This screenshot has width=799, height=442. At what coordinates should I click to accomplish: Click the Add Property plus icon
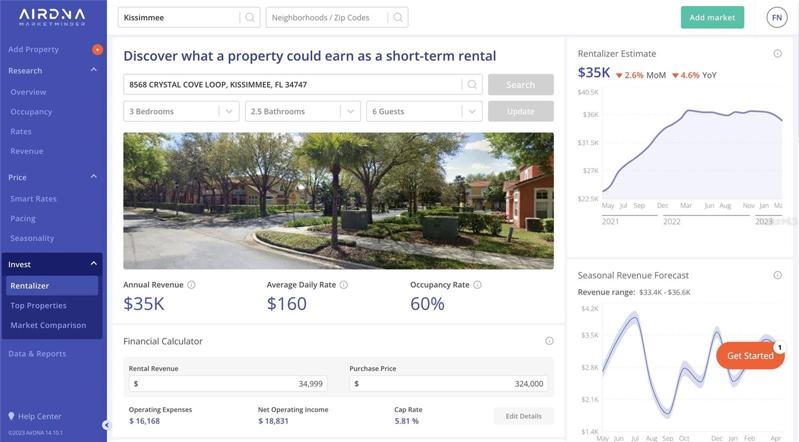point(97,49)
